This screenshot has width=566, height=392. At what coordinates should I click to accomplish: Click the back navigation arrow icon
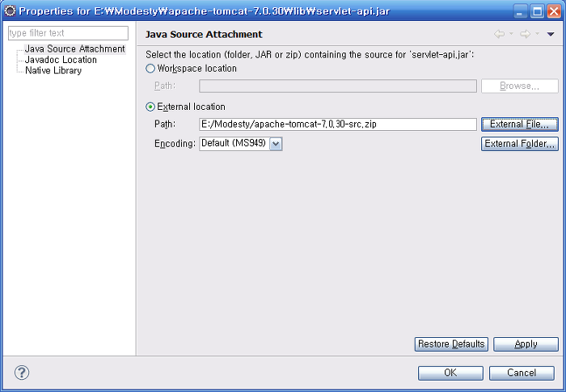[499, 34]
